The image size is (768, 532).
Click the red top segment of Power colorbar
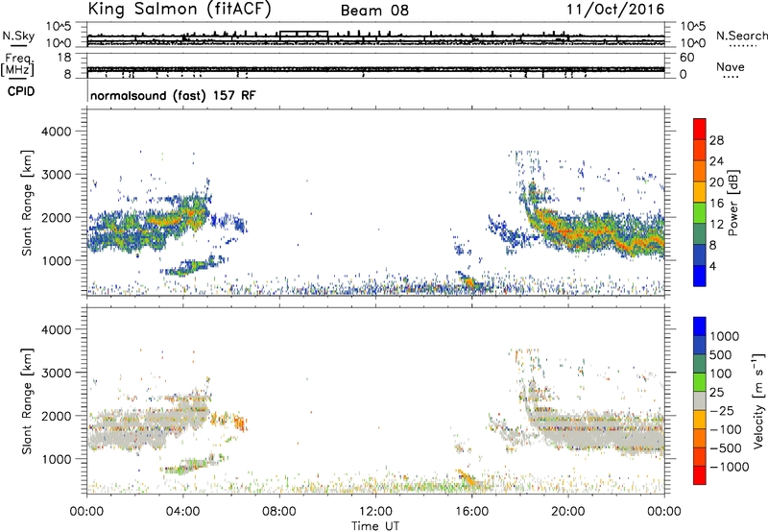700,130
